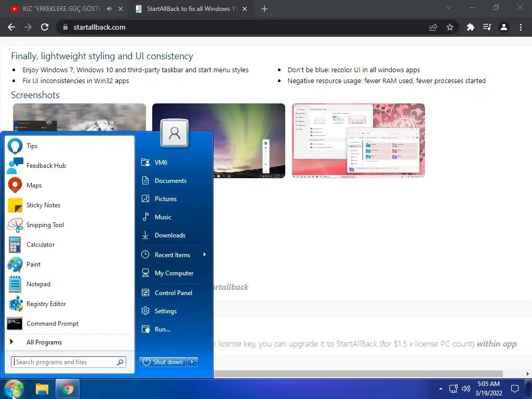This screenshot has width=532, height=399.
Task: Reload the startallback.com page
Action: (45, 27)
